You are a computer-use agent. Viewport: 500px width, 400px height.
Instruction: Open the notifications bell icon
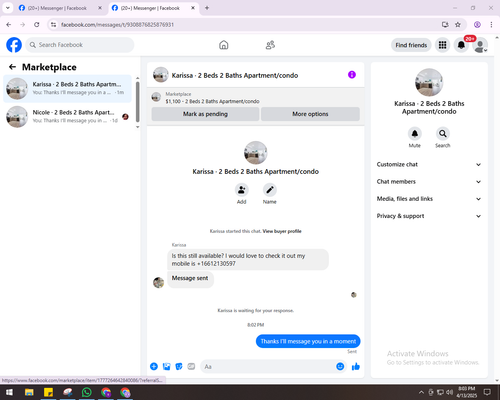[461, 45]
